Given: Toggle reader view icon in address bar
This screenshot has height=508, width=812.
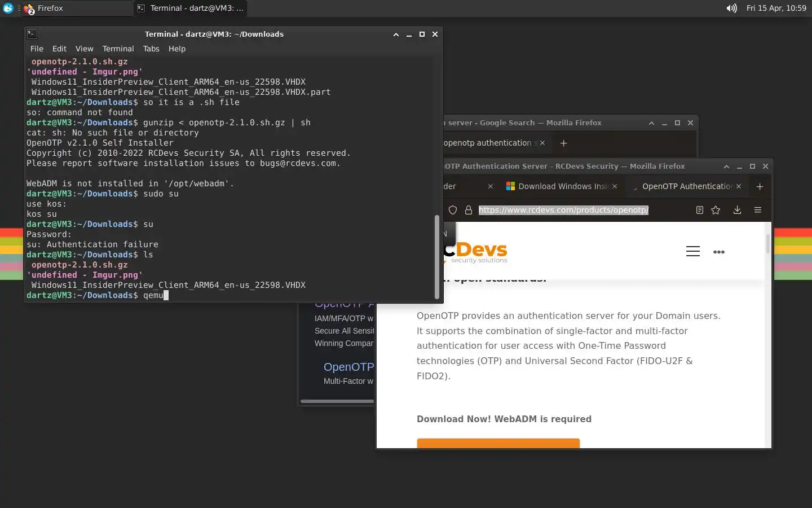Looking at the screenshot, I should (x=699, y=210).
